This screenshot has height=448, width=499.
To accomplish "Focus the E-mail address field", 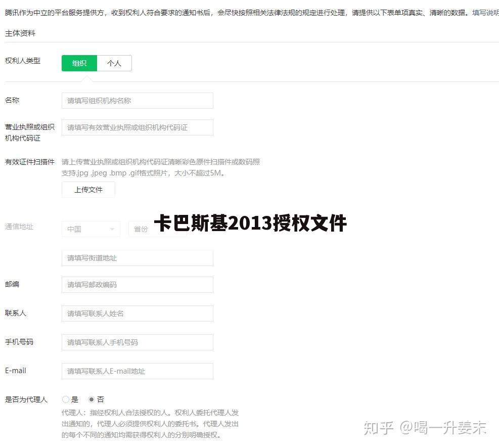I will 138,371.
